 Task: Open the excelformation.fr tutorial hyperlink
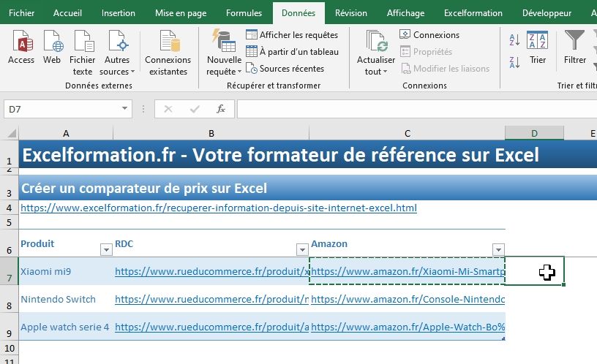click(x=219, y=208)
